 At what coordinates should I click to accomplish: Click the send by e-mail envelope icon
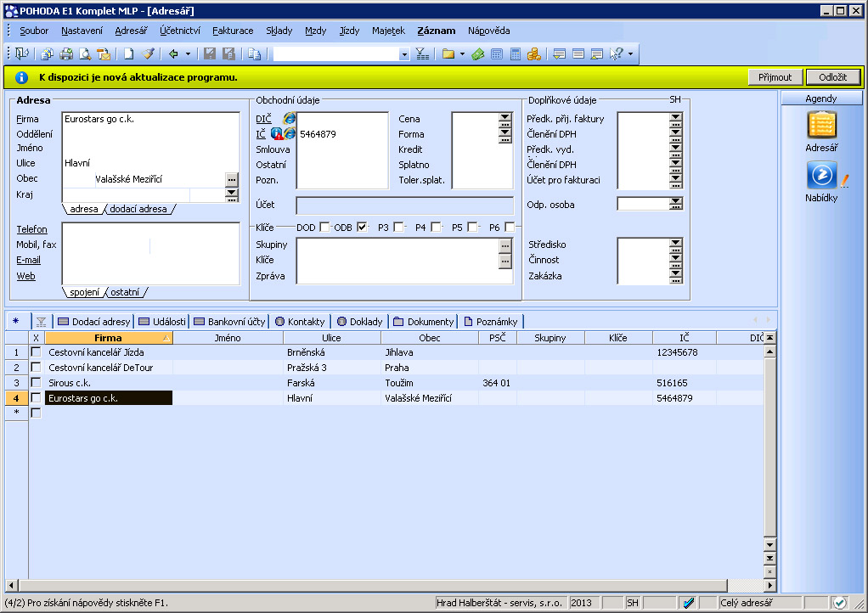[x=104, y=53]
